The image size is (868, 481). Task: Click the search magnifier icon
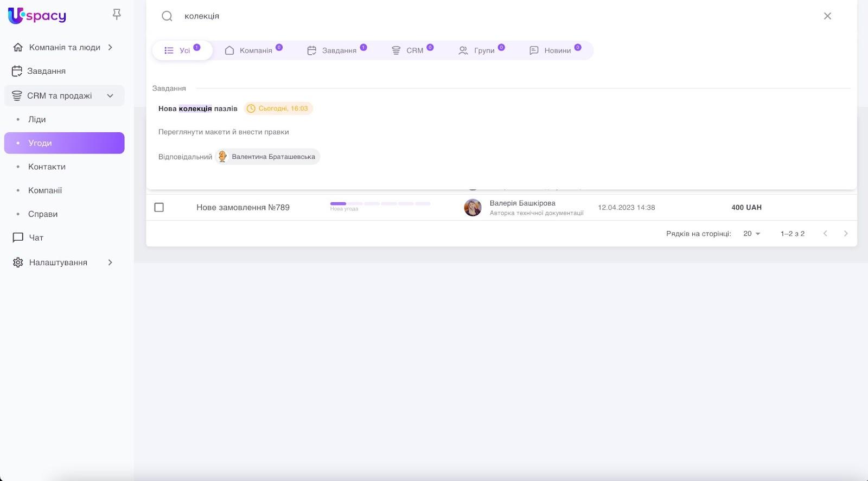click(x=167, y=16)
